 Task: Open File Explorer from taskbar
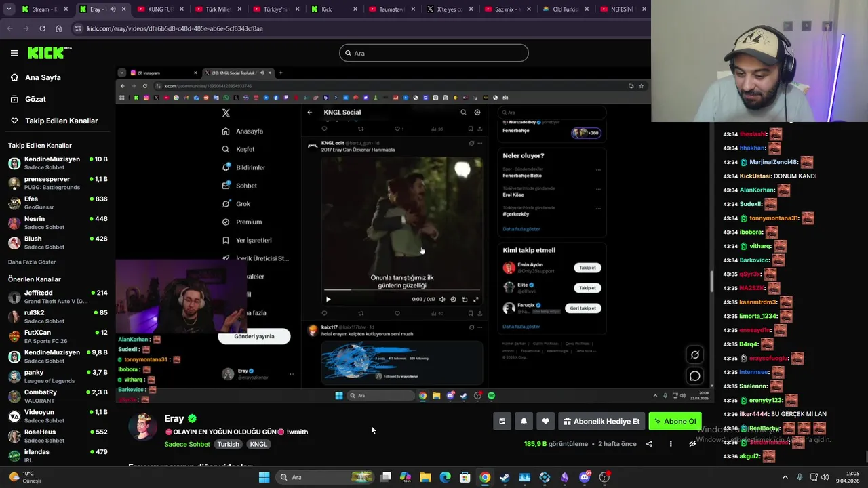(x=425, y=477)
